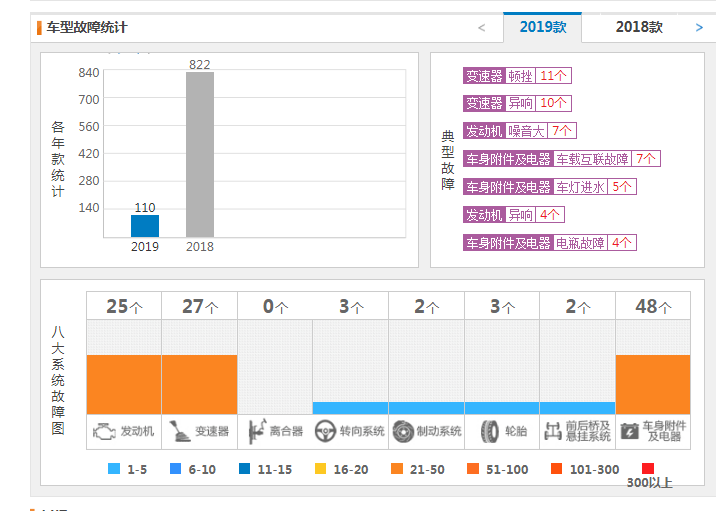The height and width of the screenshot is (511, 716).
Task: Click the 1-5 light blue legend swatch
Action: pyautogui.click(x=114, y=469)
